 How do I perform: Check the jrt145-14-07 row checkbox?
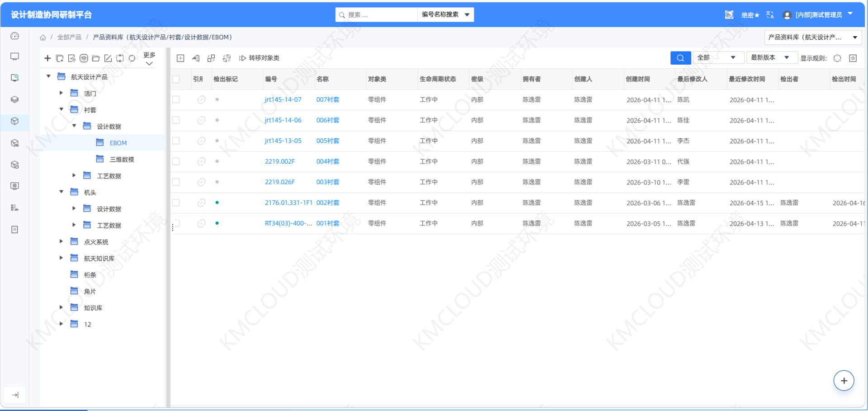[176, 99]
